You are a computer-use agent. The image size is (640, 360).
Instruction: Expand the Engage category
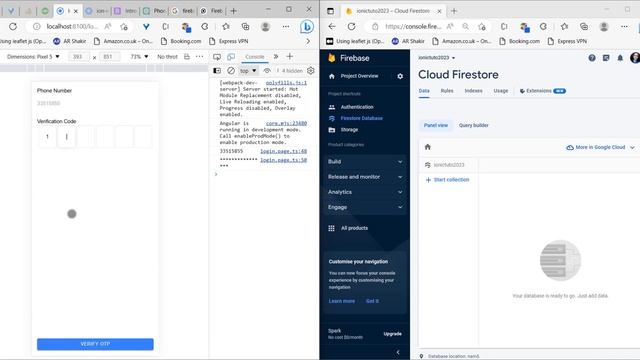coord(365,207)
